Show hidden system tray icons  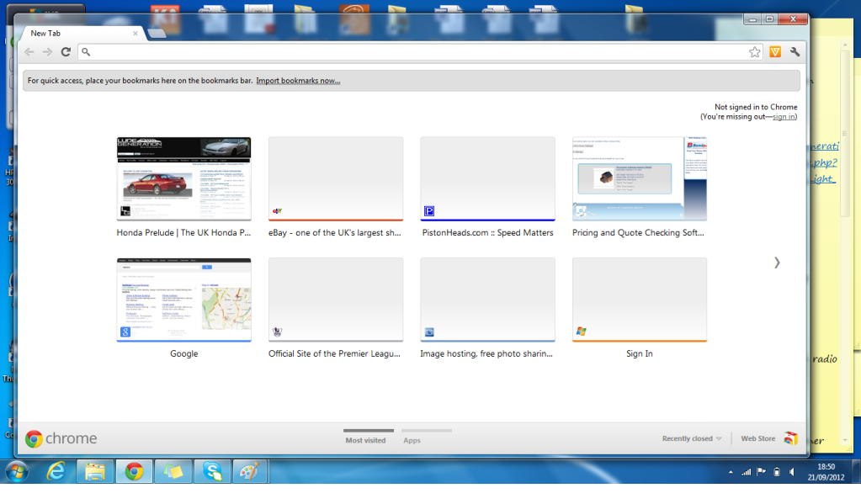(x=731, y=472)
